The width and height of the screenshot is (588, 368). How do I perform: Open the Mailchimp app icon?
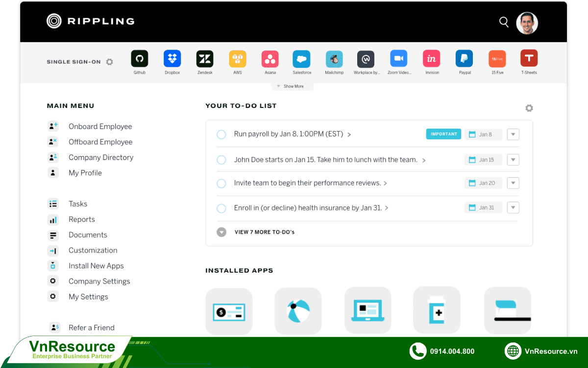(334, 59)
